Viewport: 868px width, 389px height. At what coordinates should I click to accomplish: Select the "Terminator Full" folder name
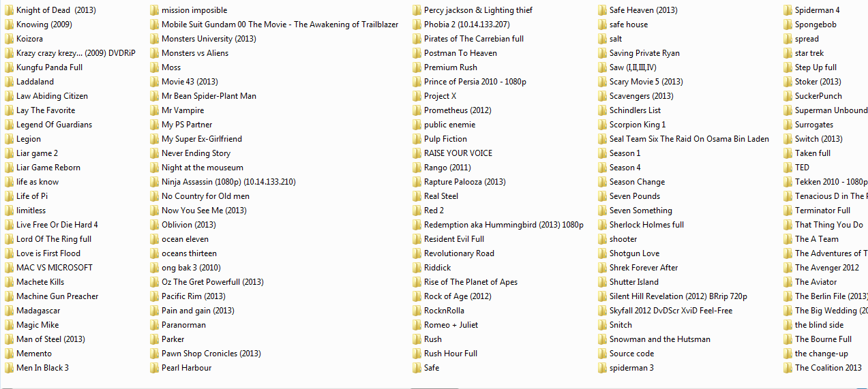click(822, 211)
